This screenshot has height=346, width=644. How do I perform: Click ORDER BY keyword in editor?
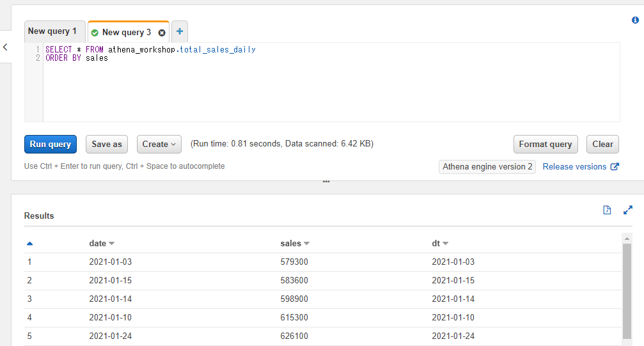point(63,58)
